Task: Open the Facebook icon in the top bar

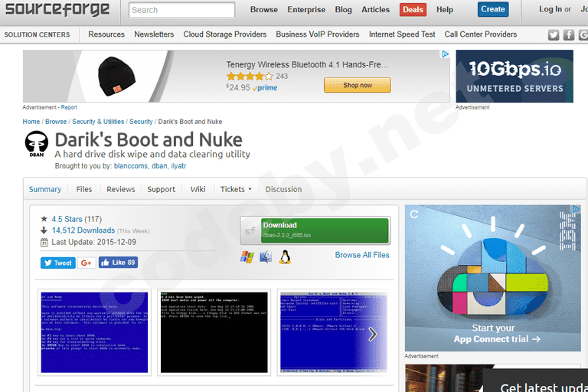Action: [569, 34]
